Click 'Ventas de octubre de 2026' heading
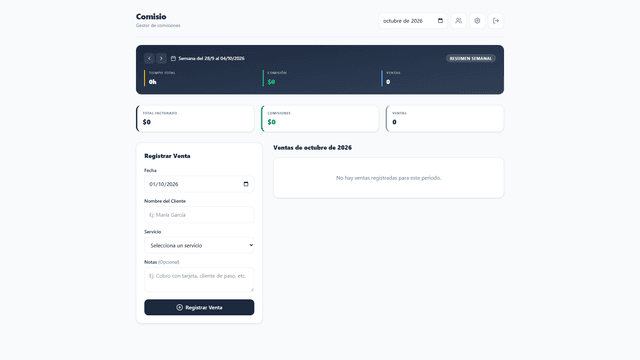Screen dimensions: 640x360 (x=313, y=148)
